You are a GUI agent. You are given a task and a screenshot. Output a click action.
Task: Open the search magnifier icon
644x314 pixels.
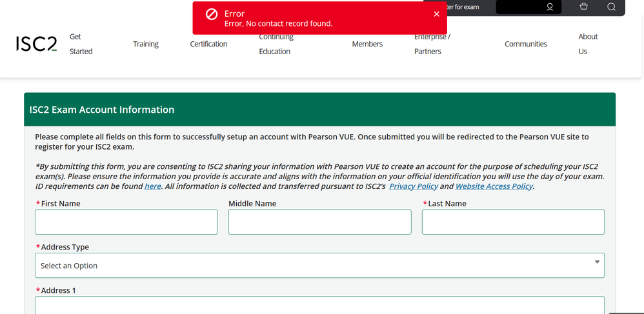[611, 7]
